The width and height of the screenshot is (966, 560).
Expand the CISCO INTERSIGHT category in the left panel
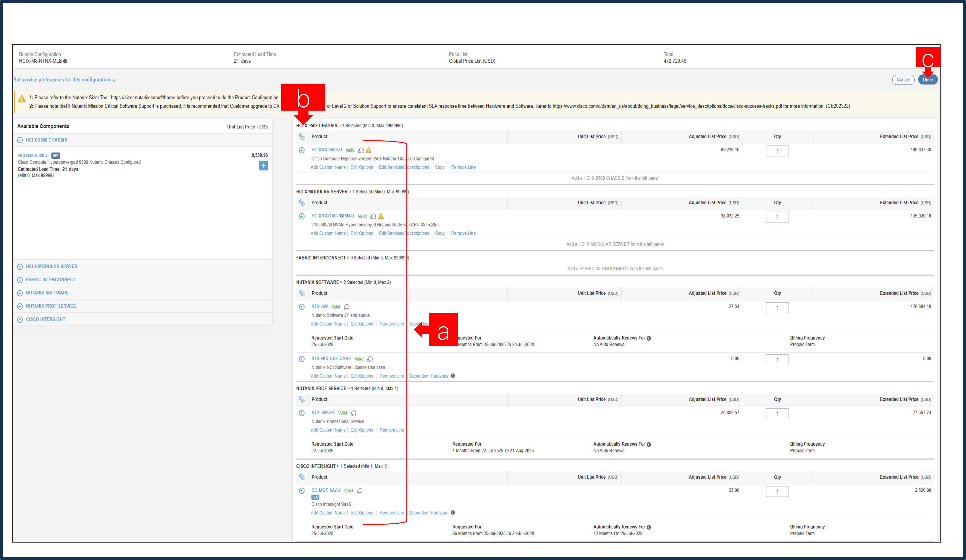tap(20, 319)
